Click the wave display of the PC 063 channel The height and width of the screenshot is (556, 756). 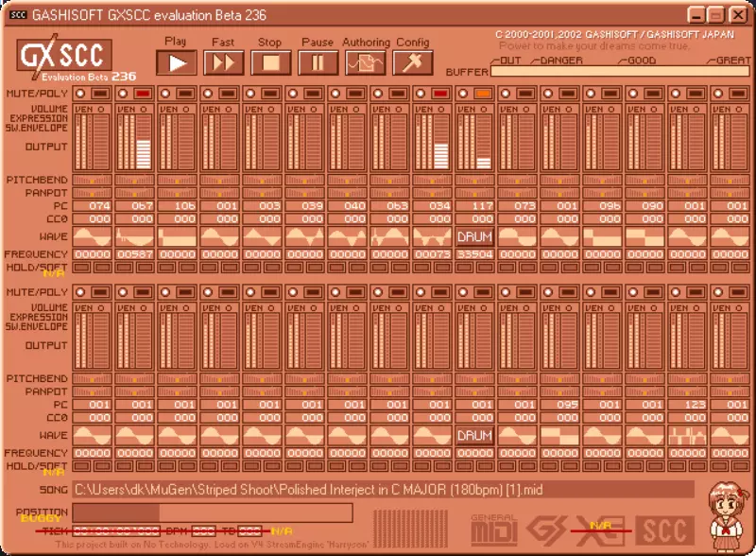pos(389,236)
